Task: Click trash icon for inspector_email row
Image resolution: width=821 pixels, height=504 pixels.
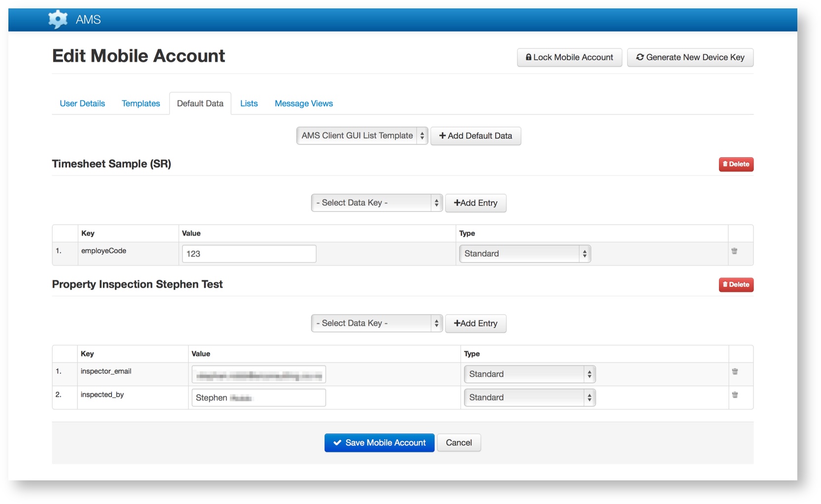Action: tap(734, 371)
